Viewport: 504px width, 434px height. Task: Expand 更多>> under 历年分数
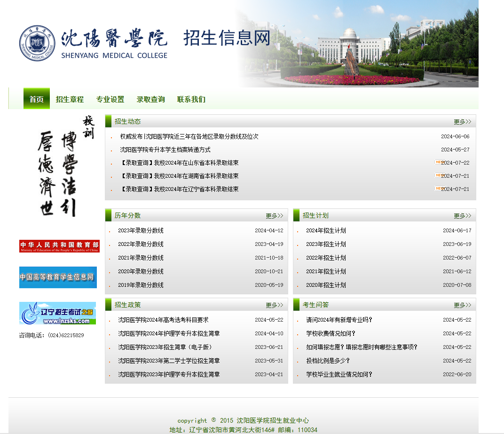pos(275,215)
